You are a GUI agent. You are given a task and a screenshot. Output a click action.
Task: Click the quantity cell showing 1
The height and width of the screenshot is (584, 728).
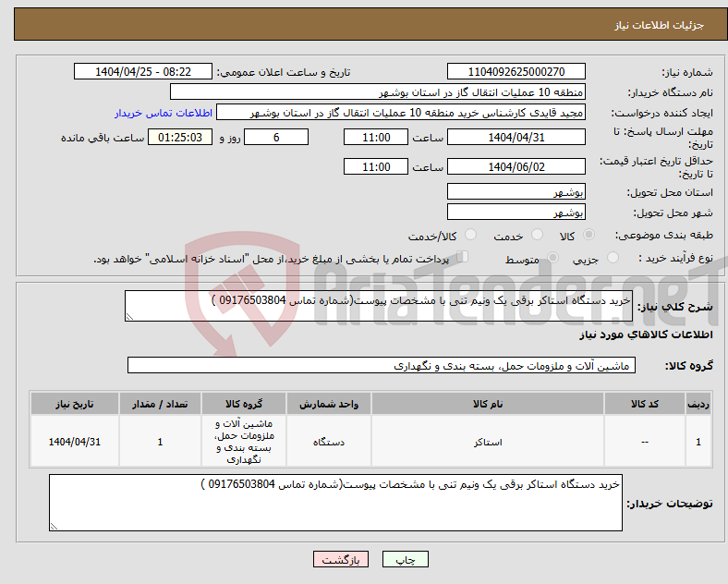tap(160, 441)
